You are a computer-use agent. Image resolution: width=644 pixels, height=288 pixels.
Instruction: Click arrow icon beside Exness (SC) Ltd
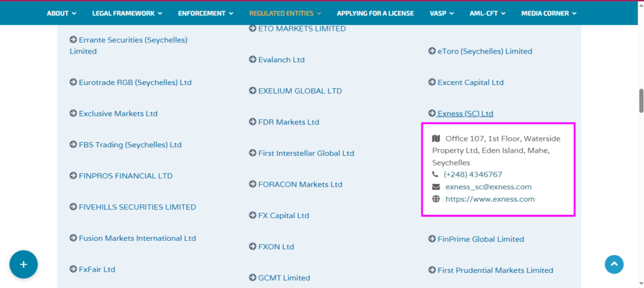click(x=432, y=114)
